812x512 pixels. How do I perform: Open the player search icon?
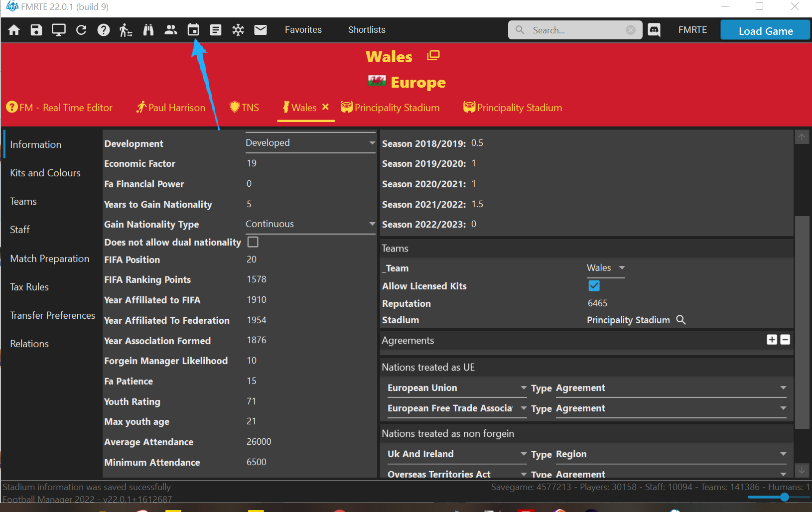pyautogui.click(x=126, y=30)
